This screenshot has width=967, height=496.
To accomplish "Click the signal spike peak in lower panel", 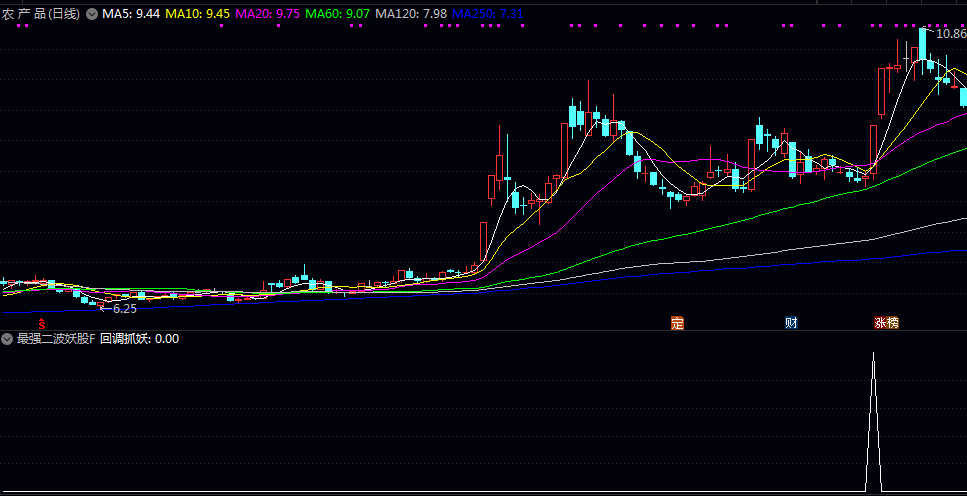I will (874, 354).
